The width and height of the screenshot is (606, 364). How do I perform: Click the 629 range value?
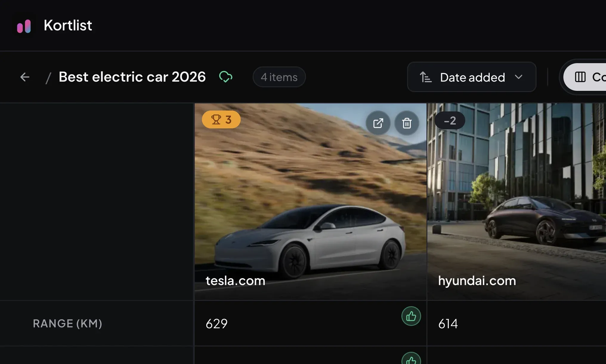pos(217,324)
